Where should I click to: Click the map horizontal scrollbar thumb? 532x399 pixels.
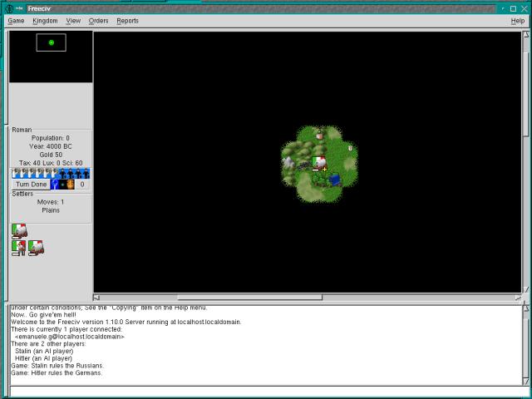249,298
